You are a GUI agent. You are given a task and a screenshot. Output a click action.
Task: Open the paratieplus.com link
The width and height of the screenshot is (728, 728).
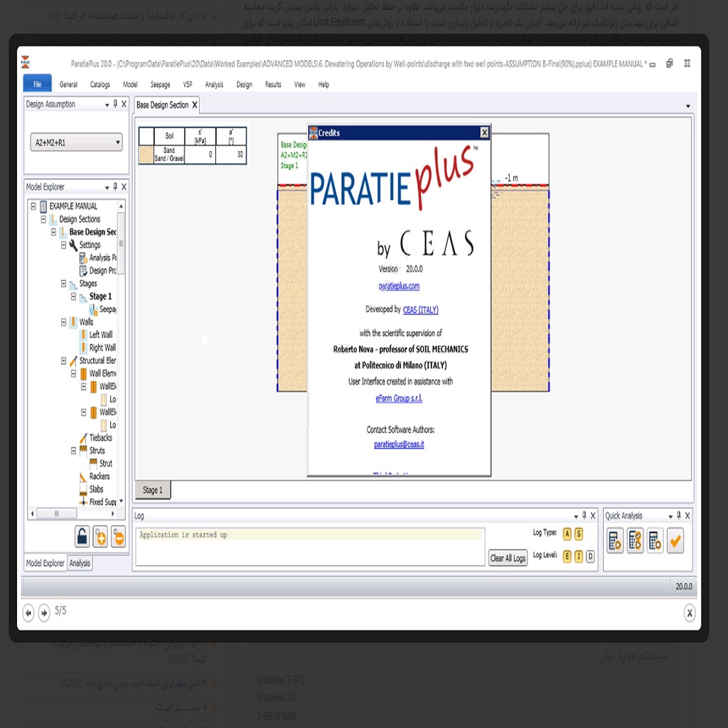point(399,286)
